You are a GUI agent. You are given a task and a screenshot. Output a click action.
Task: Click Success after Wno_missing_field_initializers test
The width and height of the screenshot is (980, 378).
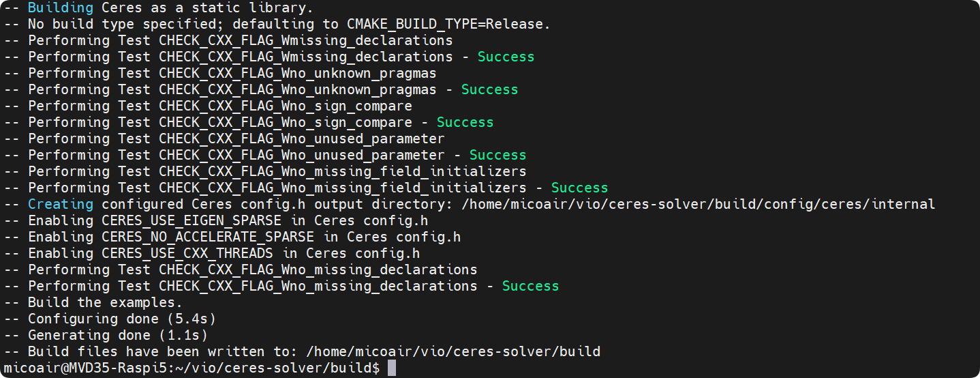click(x=579, y=188)
